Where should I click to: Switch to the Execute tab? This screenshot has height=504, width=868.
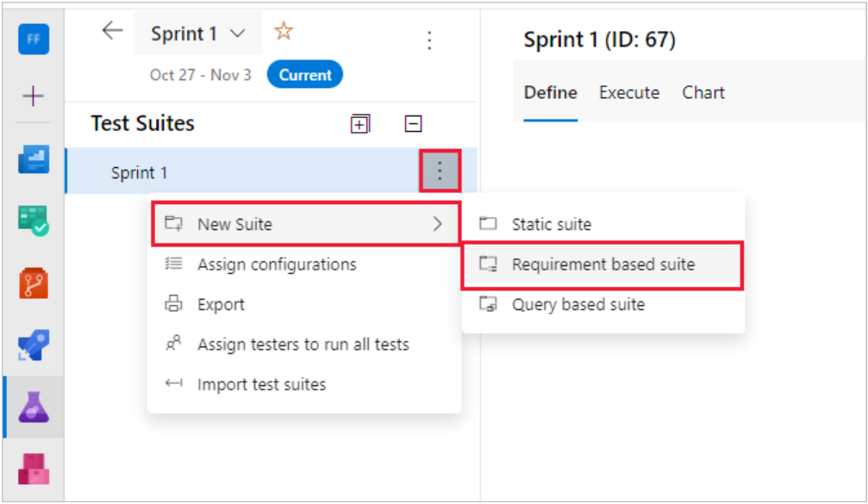[629, 93]
